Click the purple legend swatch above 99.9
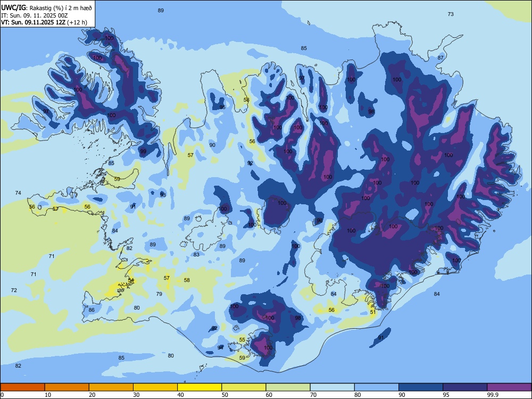This screenshot has height=399, width=532. point(509,387)
